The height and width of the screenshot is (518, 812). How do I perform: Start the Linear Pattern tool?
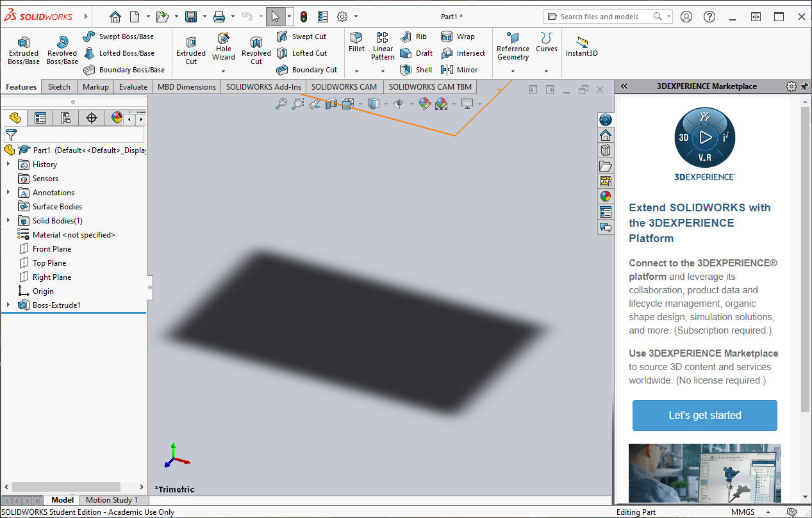coord(383,46)
